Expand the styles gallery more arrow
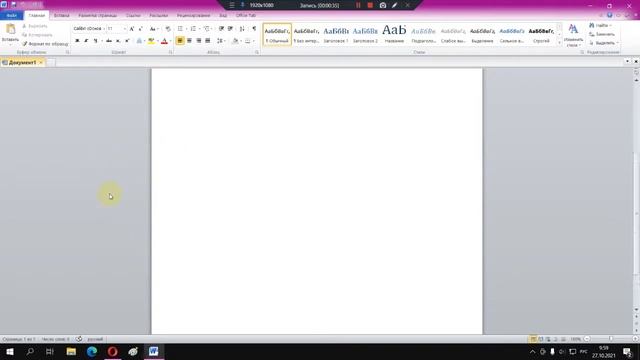 pyautogui.click(x=559, y=42)
